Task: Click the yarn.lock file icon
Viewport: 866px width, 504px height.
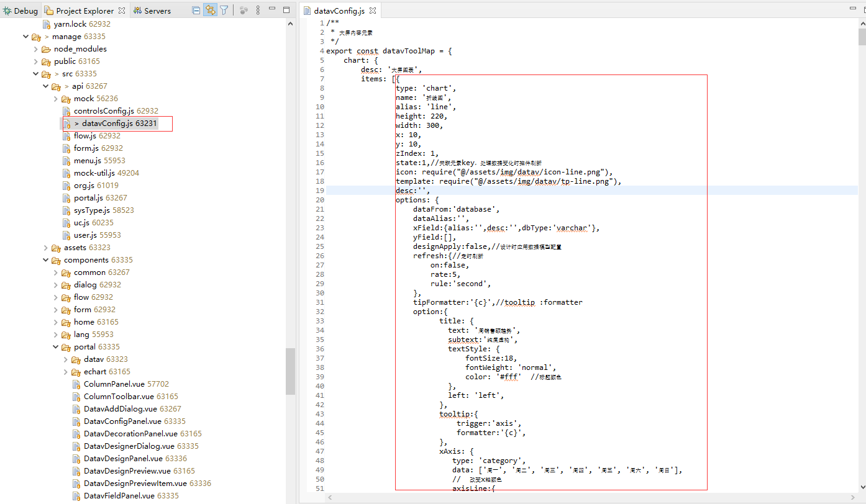Action: pos(46,24)
